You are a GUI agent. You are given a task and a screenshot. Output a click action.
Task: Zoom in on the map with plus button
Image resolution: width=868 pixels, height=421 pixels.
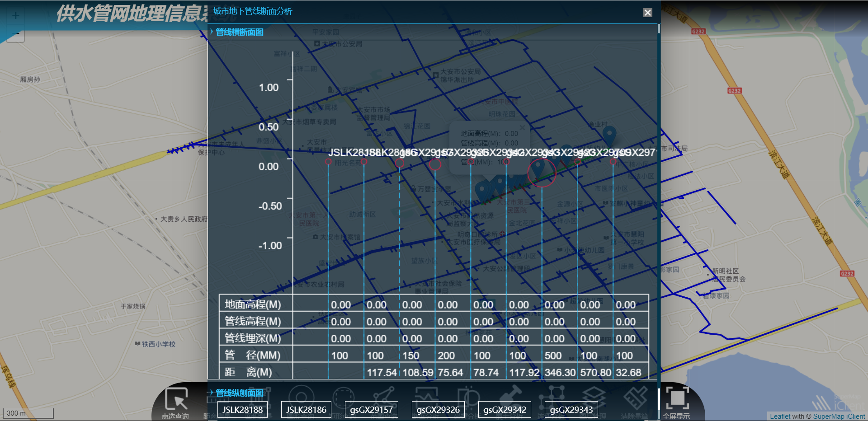[x=15, y=16]
